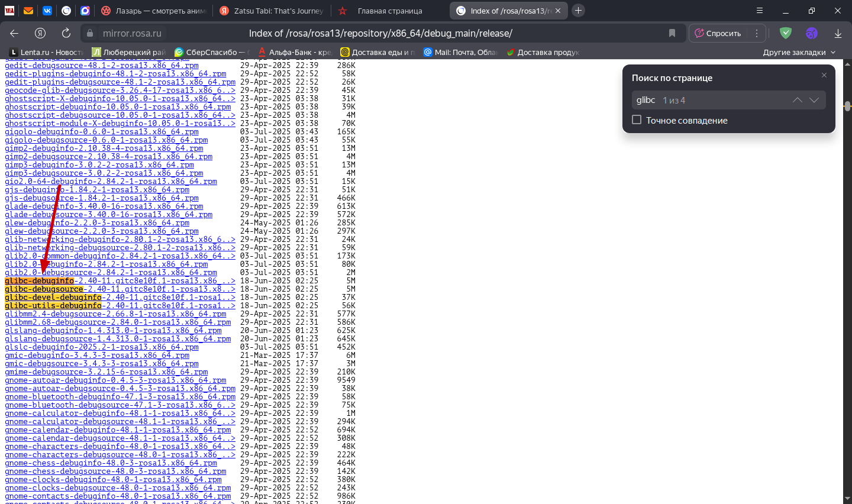Download glibc-utils-debuginfo rpm link
Image resolution: width=852 pixels, height=504 pixels.
pyautogui.click(x=120, y=306)
